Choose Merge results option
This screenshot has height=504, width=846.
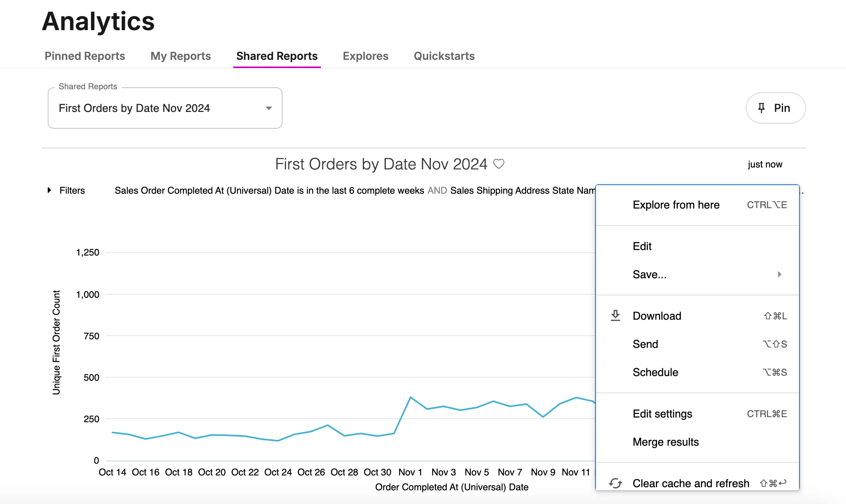[697, 442]
